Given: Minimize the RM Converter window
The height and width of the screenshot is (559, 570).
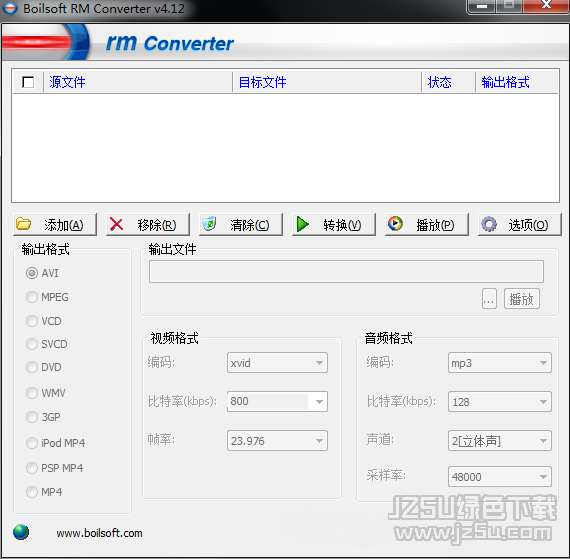Looking at the screenshot, I should click(482, 6).
